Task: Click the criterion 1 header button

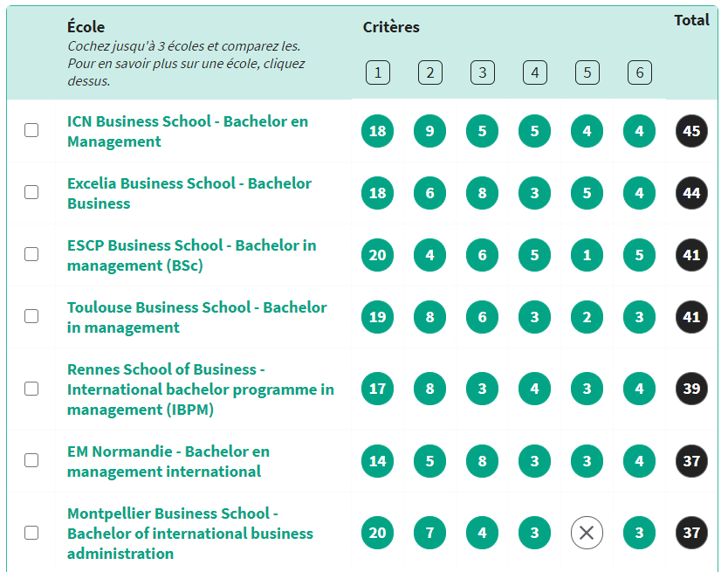Action: click(377, 72)
